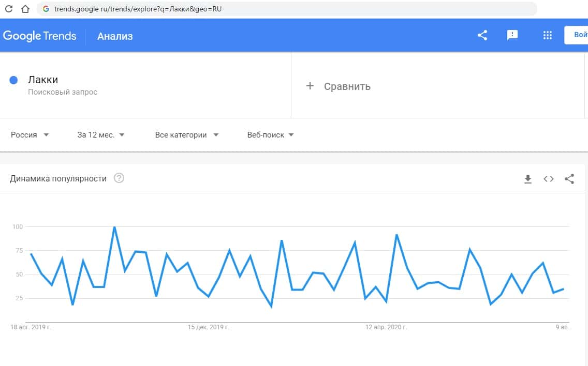Viewport: 588px width, 366px height.
Task: Click the plus icon beside Сравнить
Action: [x=310, y=86]
